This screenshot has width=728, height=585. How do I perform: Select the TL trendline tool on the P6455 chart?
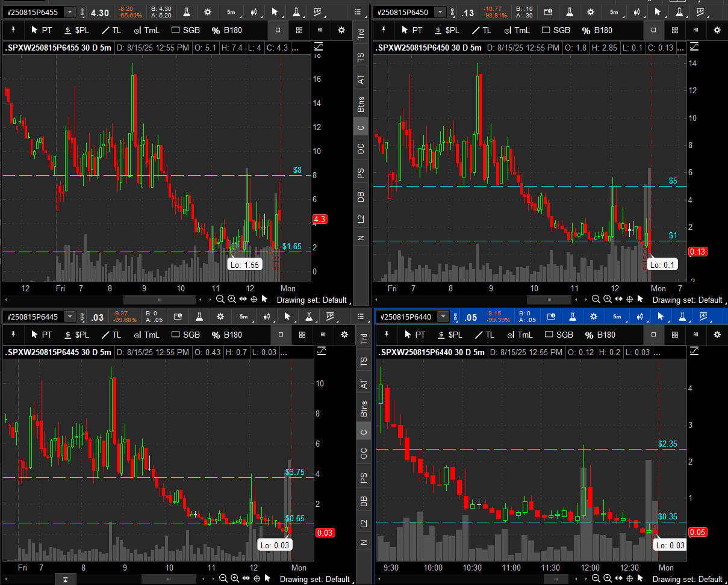[111, 29]
